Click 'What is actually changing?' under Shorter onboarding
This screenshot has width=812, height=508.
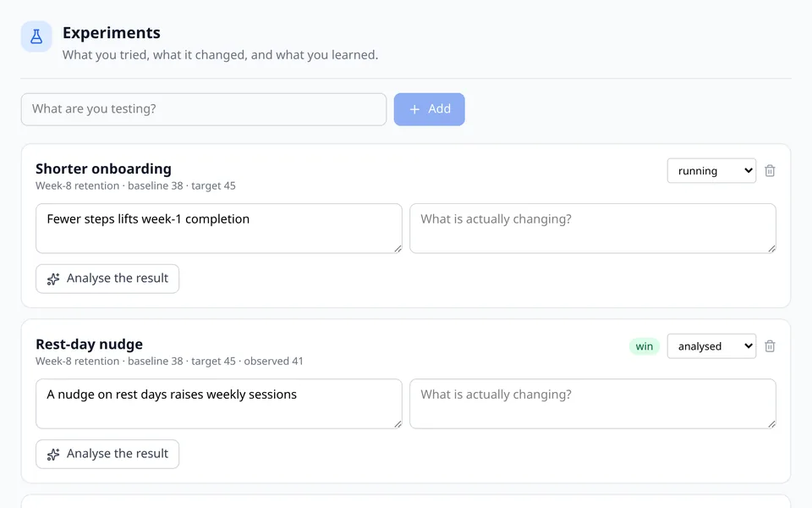pyautogui.click(x=592, y=228)
